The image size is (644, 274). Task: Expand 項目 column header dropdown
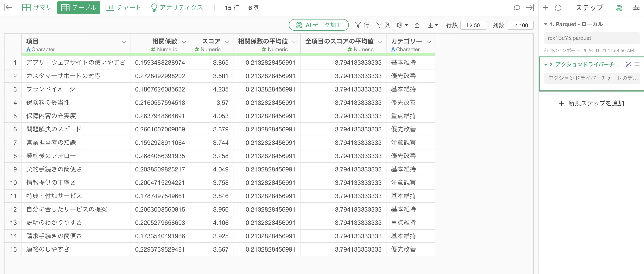click(x=124, y=42)
